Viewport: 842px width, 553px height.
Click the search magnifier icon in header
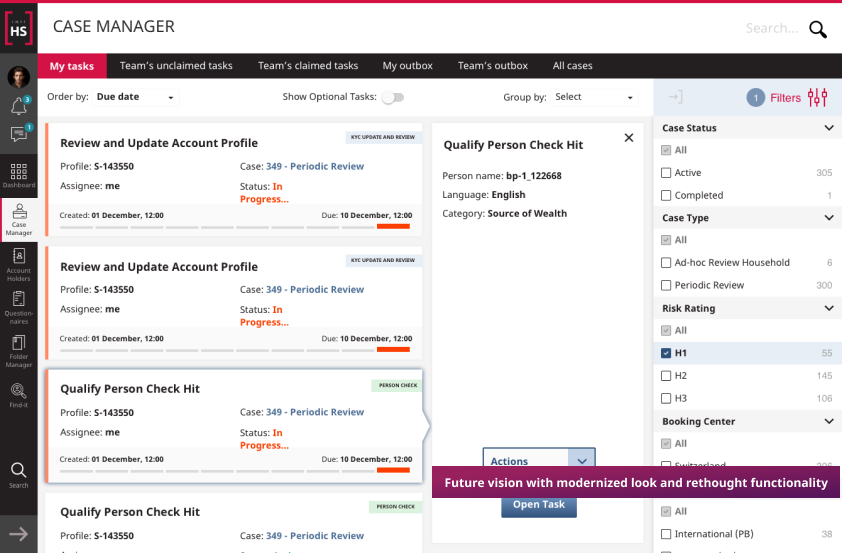[x=817, y=29]
